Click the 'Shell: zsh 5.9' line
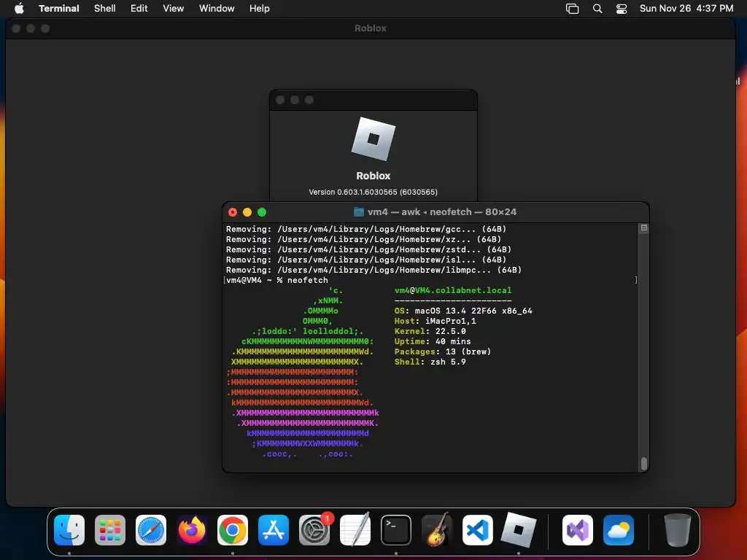 (430, 362)
